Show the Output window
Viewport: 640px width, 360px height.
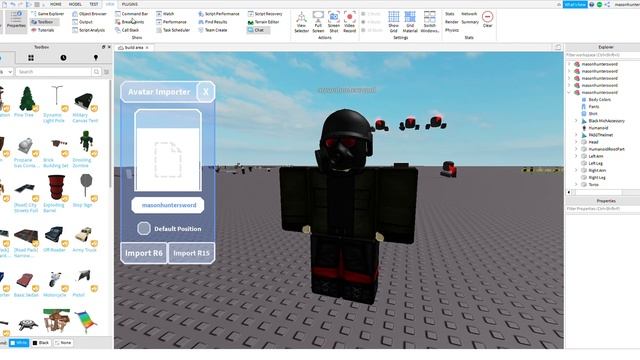tap(82, 22)
